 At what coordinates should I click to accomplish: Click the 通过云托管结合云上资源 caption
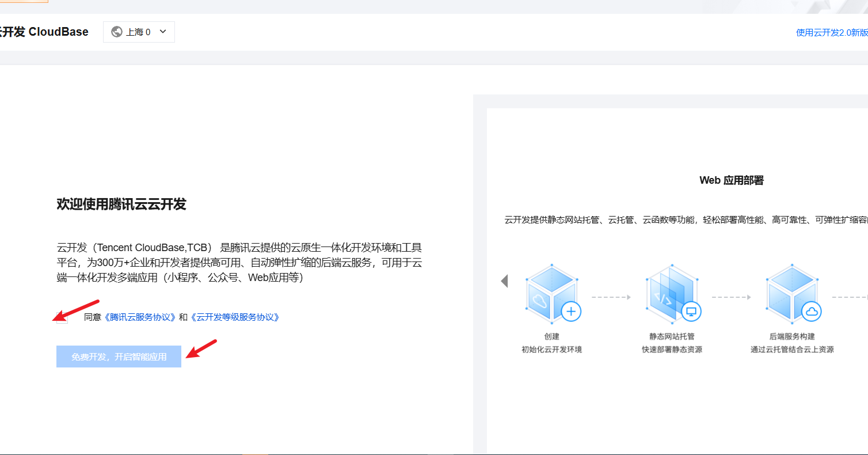[x=792, y=350]
